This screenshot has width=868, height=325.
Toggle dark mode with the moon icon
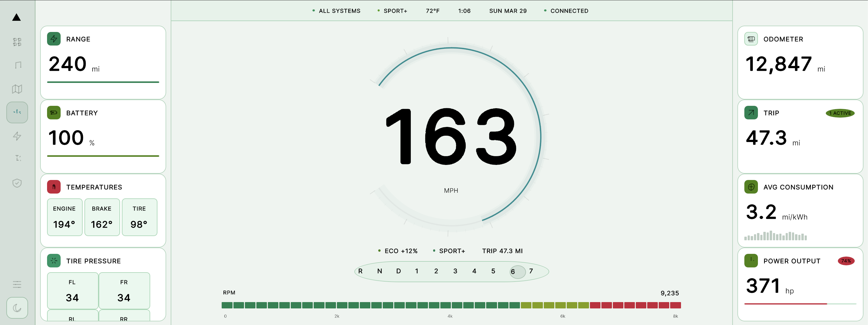17,308
